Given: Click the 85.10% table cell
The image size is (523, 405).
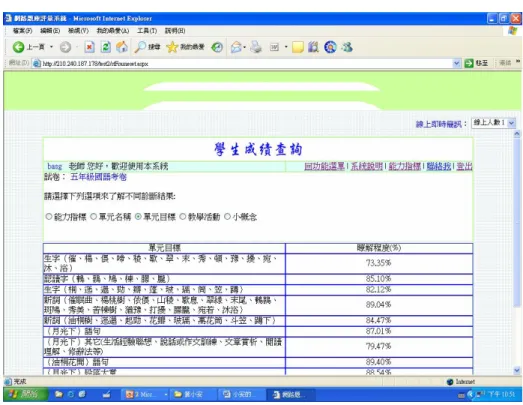Looking at the screenshot, I should (379, 279).
